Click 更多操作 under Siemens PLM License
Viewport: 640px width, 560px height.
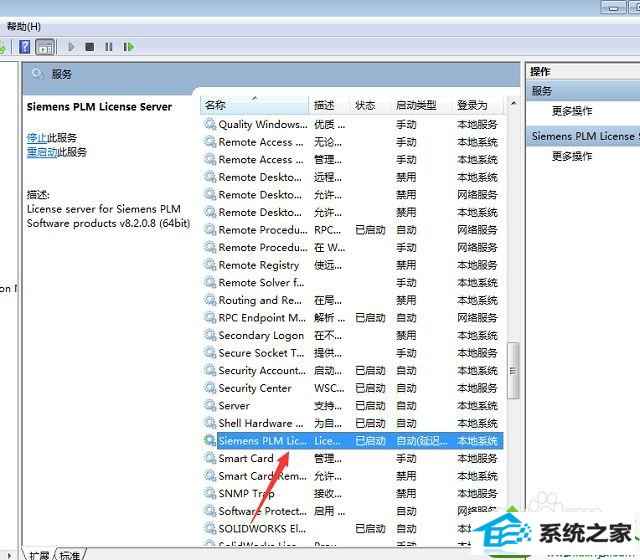pos(572,156)
